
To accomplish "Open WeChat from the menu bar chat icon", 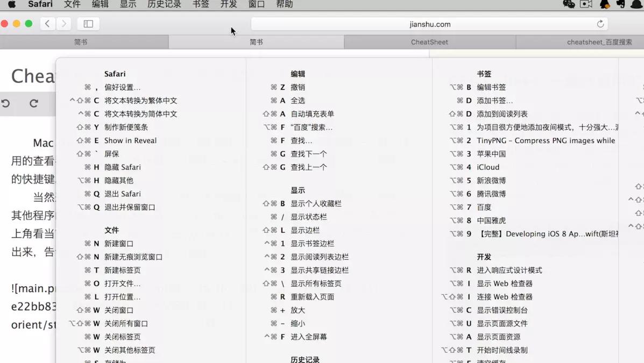I will click(569, 4).
